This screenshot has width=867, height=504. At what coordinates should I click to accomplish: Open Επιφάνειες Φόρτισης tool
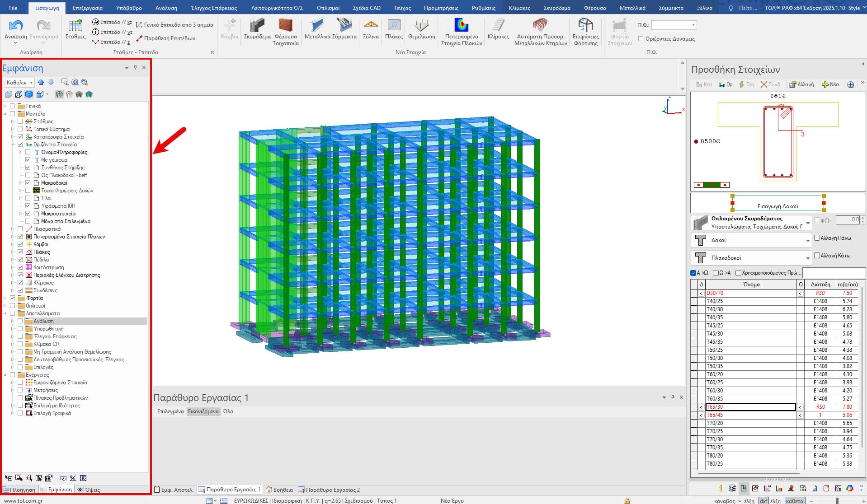[x=585, y=26]
